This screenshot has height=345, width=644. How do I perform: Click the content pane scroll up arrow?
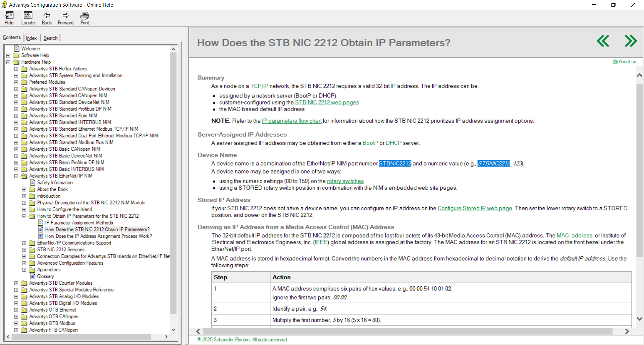pos(639,75)
